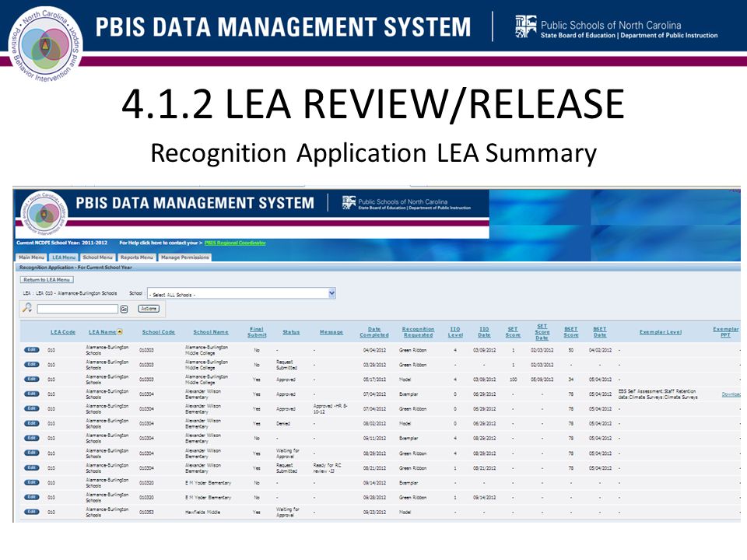Sort by the LEA Code column header
Viewport: 747px width, 560px height.
coord(63,332)
